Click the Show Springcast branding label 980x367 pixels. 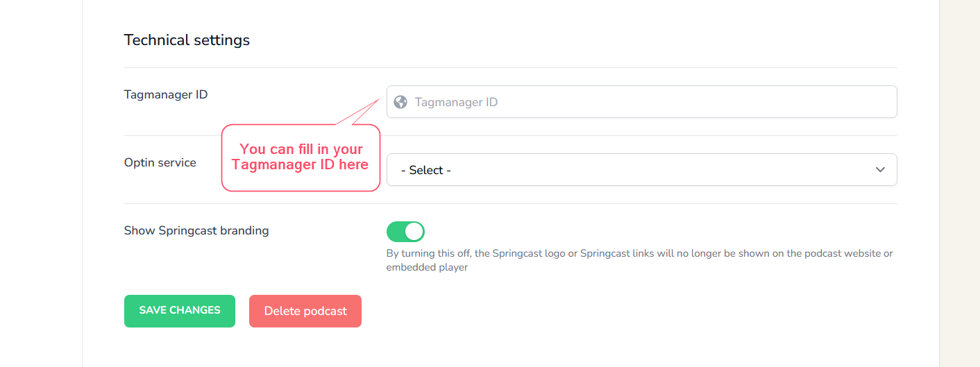[196, 230]
